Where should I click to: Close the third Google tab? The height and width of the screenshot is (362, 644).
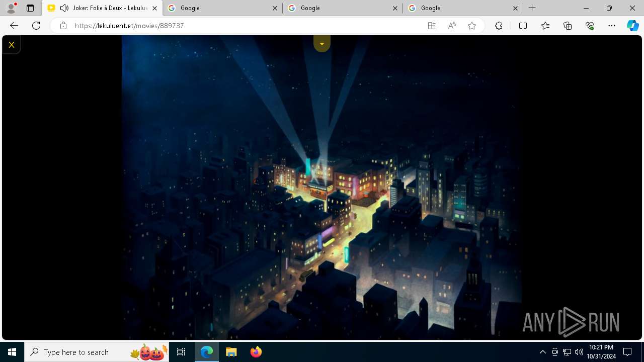(x=515, y=8)
